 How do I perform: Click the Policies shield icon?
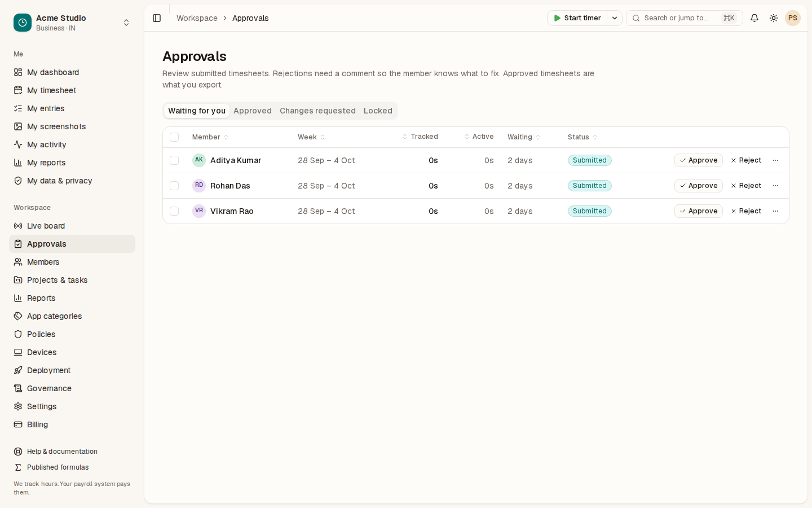point(18,334)
